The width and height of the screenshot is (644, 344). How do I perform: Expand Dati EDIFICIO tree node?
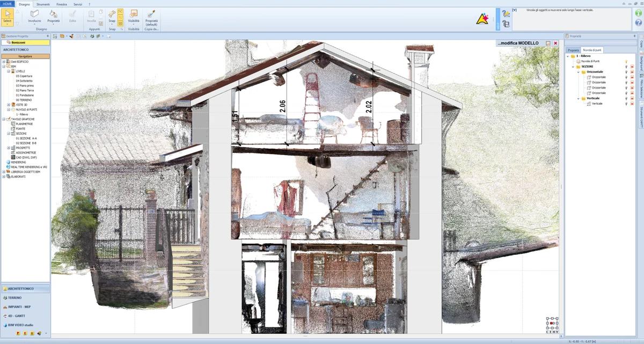point(4,62)
